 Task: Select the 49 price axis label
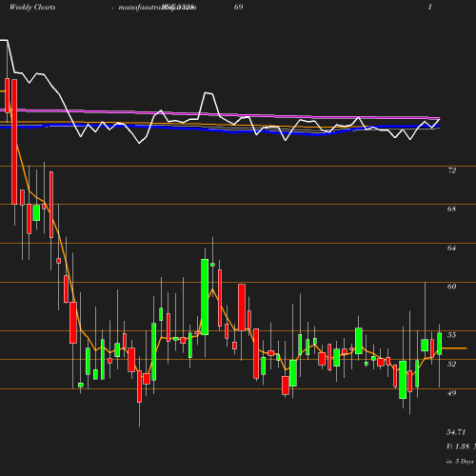coord(452,393)
